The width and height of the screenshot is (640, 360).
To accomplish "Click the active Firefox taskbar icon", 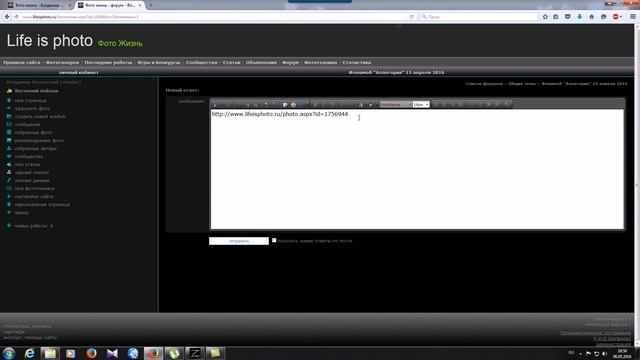I will [153, 353].
